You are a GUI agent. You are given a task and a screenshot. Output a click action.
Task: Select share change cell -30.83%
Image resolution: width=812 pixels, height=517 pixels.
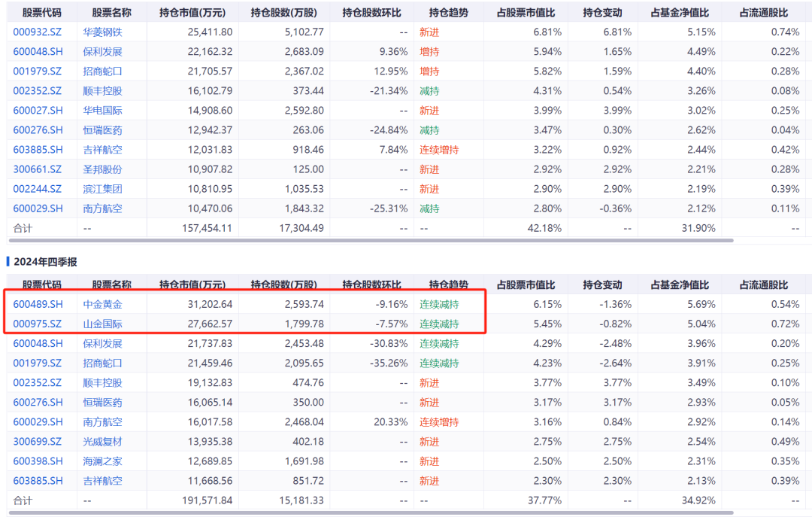click(x=389, y=344)
